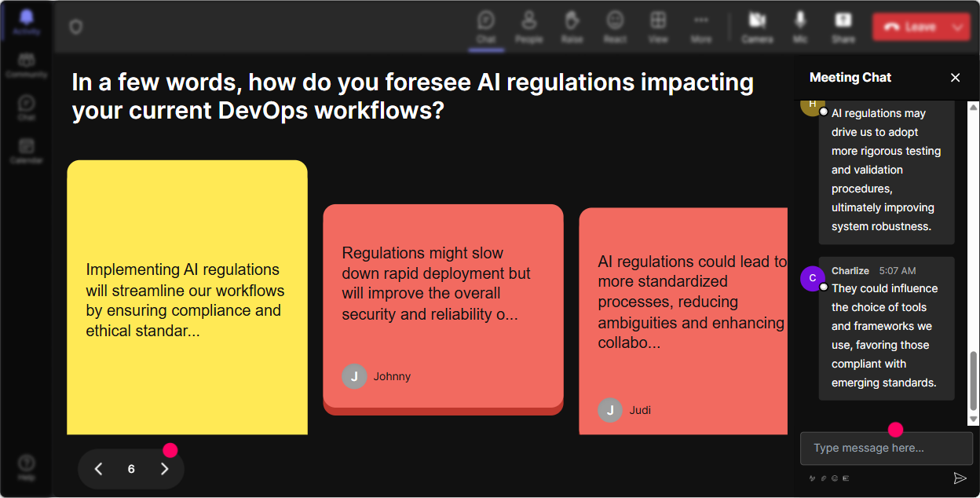Change the meeting View layout

[658, 27]
